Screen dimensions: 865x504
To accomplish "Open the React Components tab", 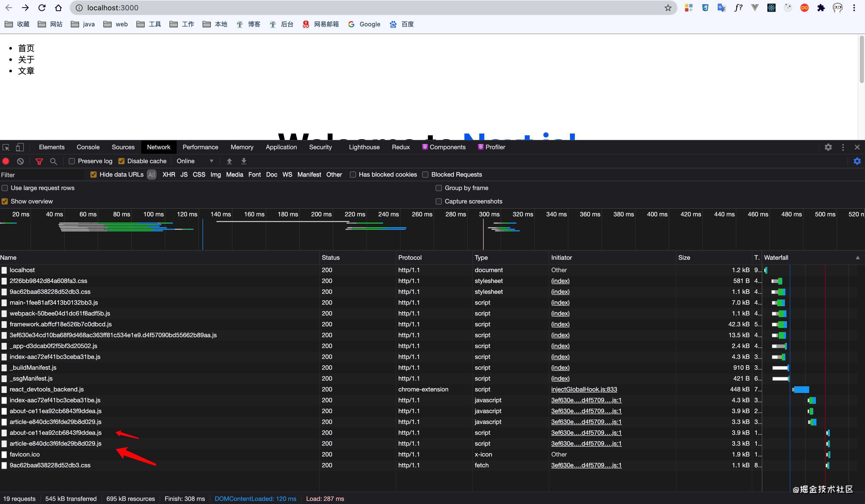I will tap(444, 147).
